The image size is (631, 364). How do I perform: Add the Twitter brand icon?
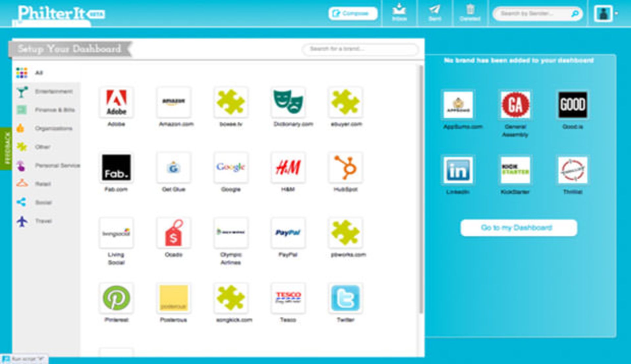pos(345,298)
